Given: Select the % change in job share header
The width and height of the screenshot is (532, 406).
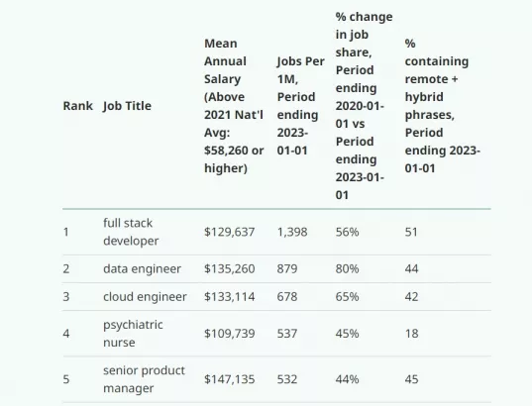Looking at the screenshot, I should 364,106.
